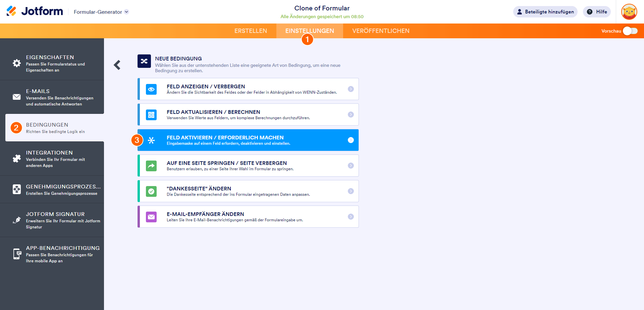Screen dimensions: 644x310
Task: Click the asterisk icon for Feld aktivieren
Action: [x=151, y=140]
